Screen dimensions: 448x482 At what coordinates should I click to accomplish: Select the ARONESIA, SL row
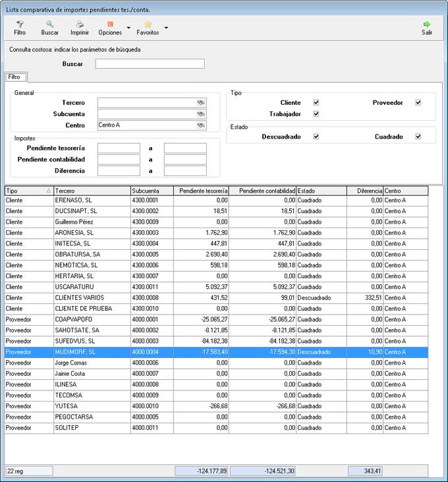[216, 233]
